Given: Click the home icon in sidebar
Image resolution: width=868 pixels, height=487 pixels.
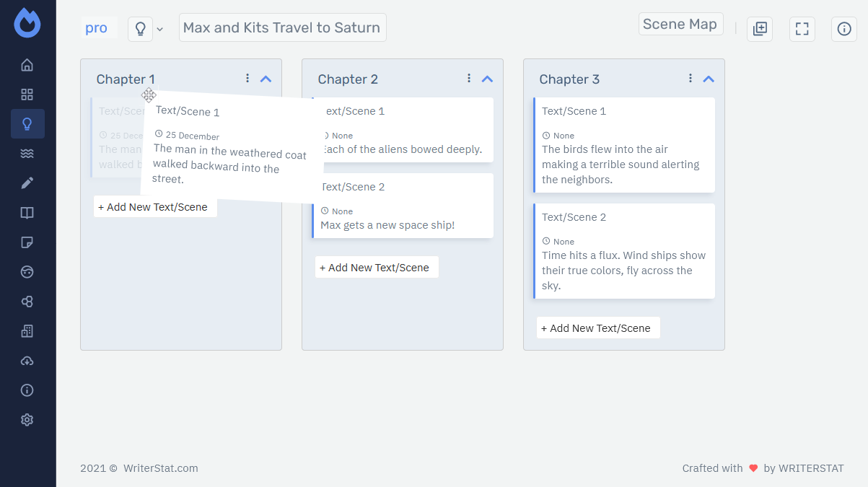Looking at the screenshot, I should tap(27, 65).
